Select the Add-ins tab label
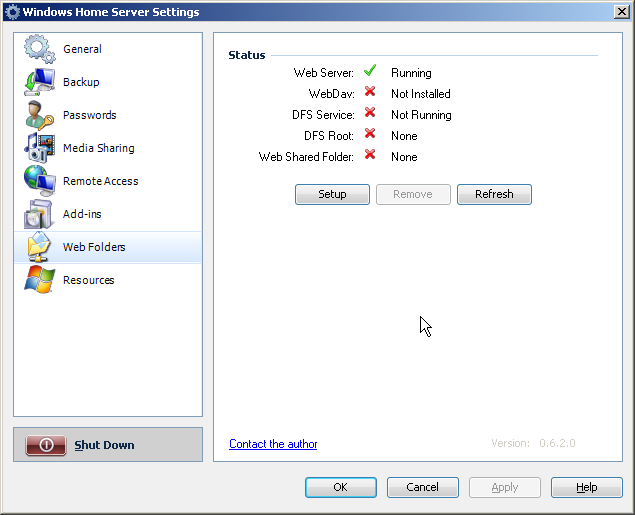 [x=82, y=214]
